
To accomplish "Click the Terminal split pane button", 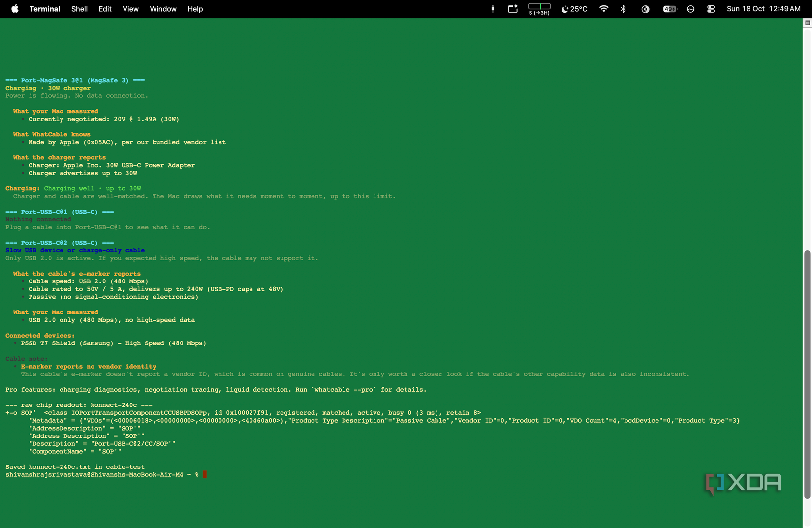I will point(807,23).
